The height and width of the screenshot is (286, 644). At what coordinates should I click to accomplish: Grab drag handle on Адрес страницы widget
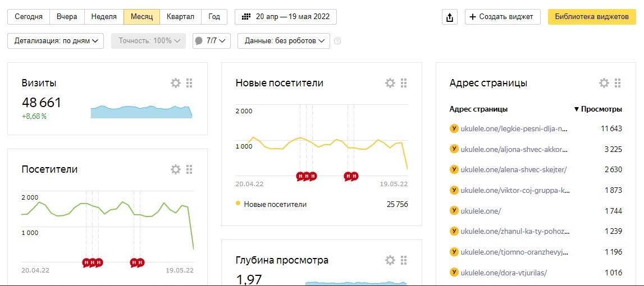click(x=618, y=83)
